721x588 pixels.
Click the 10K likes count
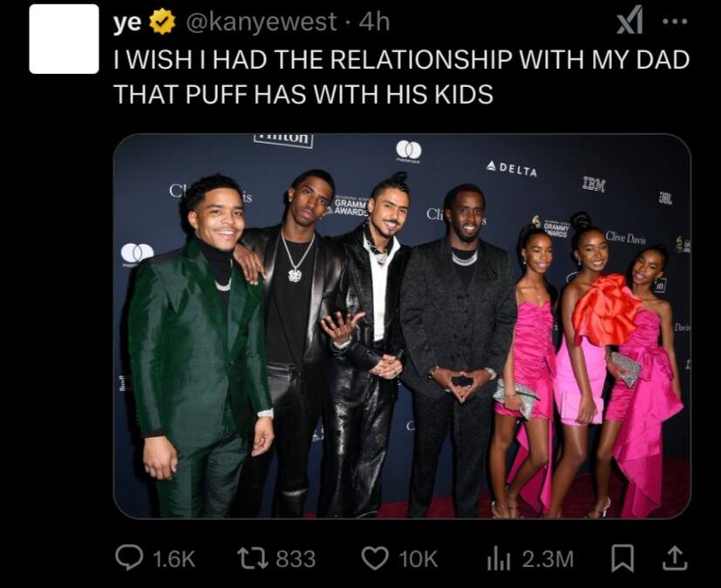418,559
